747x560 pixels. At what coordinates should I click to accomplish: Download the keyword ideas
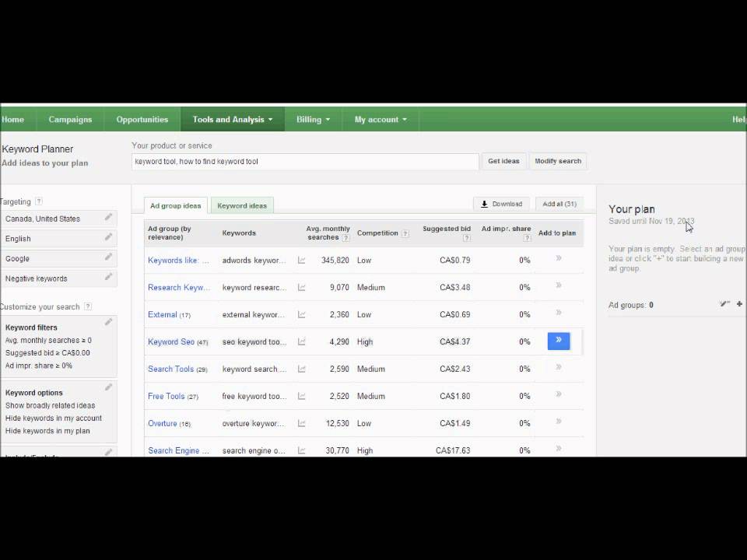(x=501, y=204)
